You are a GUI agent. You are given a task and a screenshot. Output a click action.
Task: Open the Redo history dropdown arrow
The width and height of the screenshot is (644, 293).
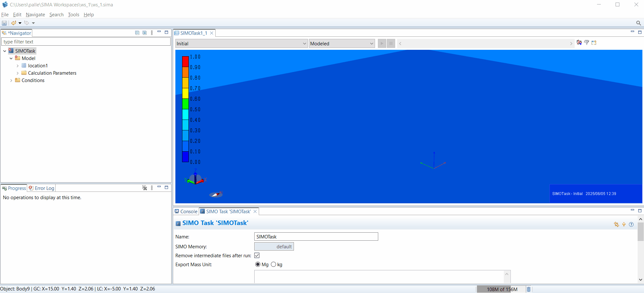[33, 23]
